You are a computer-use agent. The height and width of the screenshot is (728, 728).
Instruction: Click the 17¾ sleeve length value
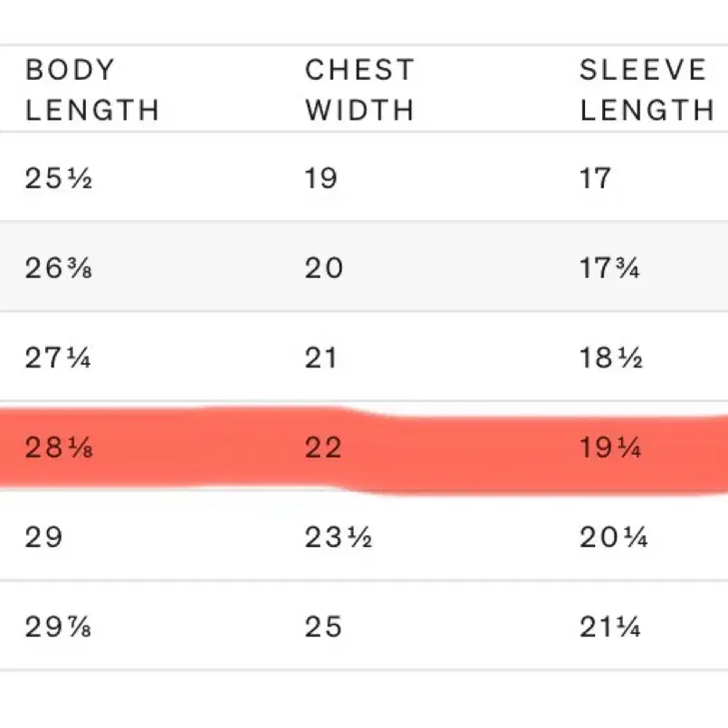[x=609, y=268]
